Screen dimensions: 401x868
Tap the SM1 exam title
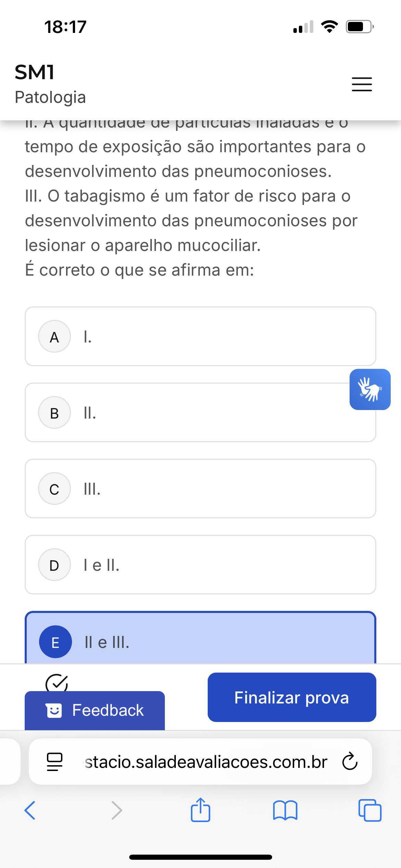pos(35,72)
